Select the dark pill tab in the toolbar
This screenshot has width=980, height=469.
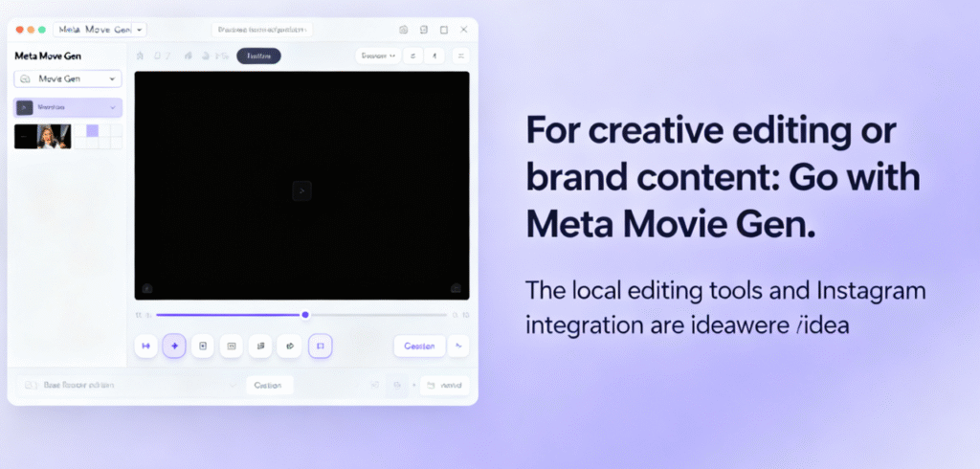tap(258, 56)
